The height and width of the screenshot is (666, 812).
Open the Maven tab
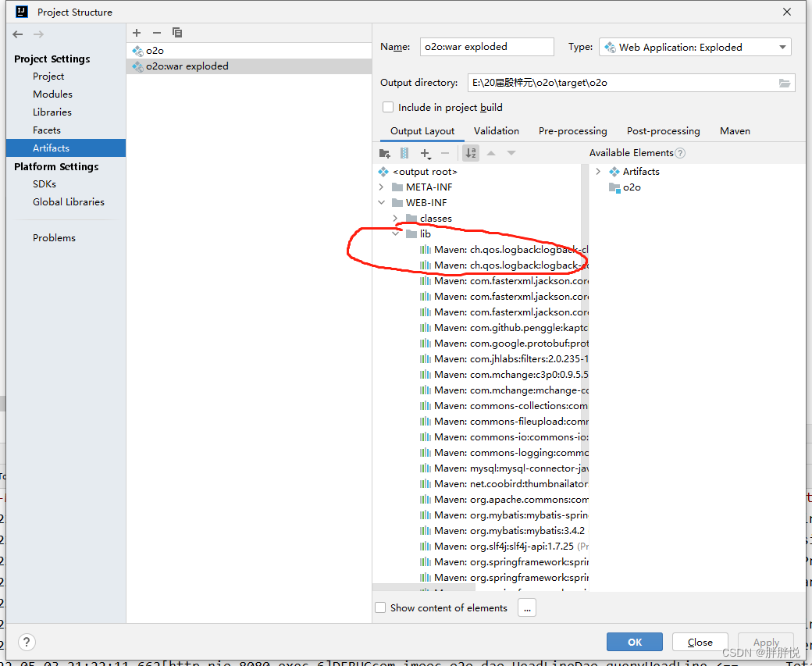click(x=735, y=130)
